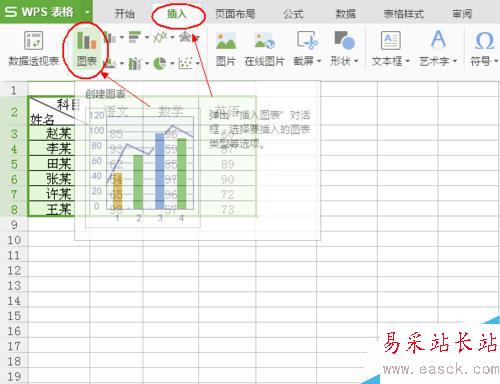Select the cell with value 73
500x384 pixels.
tap(227, 210)
